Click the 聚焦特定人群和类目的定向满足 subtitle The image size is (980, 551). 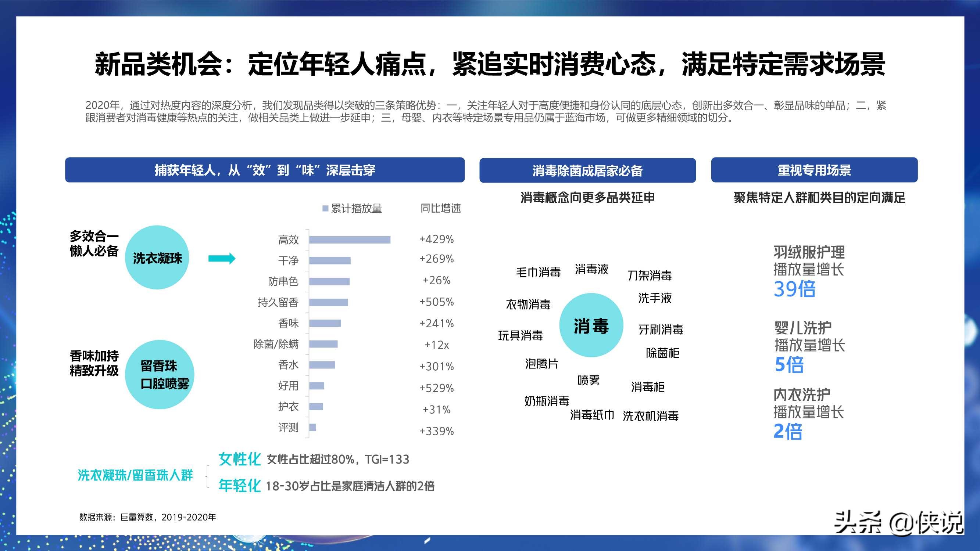pos(819,197)
